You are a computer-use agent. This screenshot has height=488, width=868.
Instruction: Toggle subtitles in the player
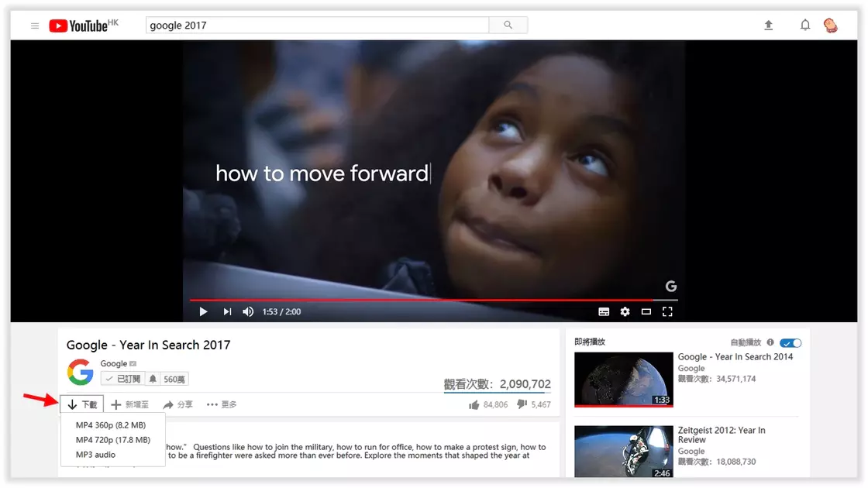click(x=604, y=311)
